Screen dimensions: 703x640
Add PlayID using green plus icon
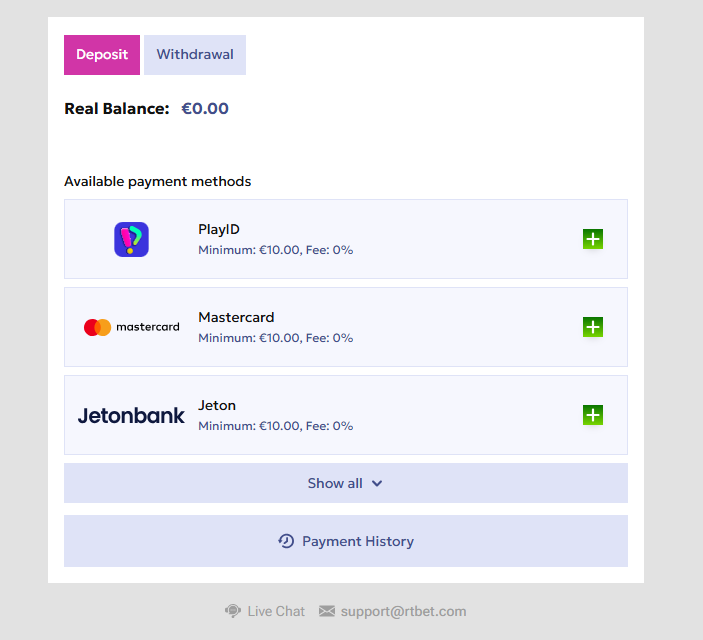pyautogui.click(x=593, y=239)
